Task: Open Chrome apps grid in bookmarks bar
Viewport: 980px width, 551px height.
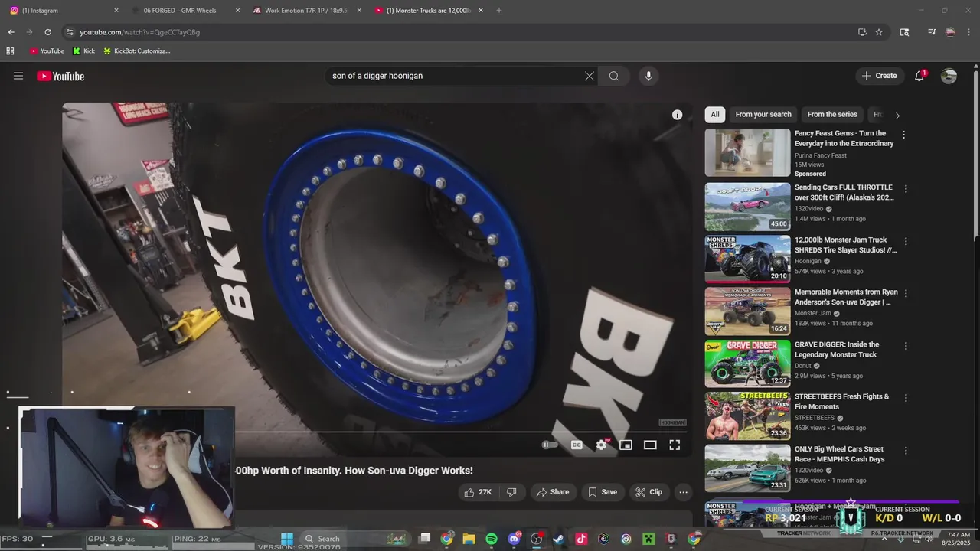Action: pyautogui.click(x=10, y=51)
